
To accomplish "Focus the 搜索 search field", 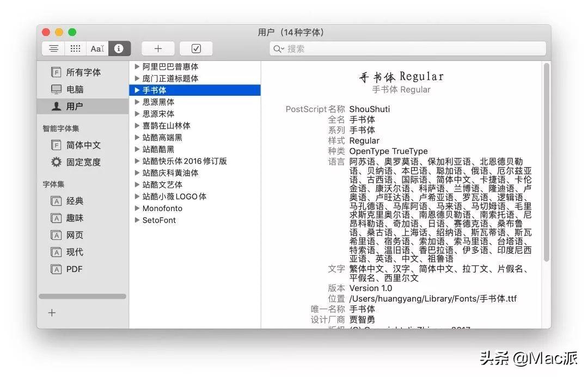I will click(x=408, y=49).
